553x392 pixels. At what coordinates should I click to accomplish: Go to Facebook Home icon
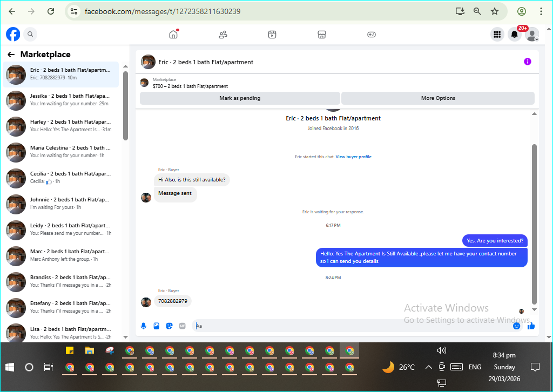[x=173, y=34]
